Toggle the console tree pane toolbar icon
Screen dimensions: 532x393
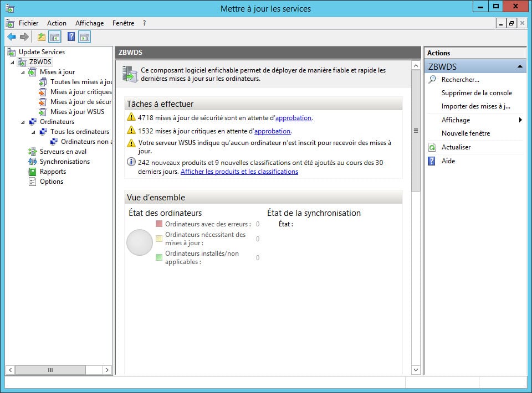(x=55, y=37)
